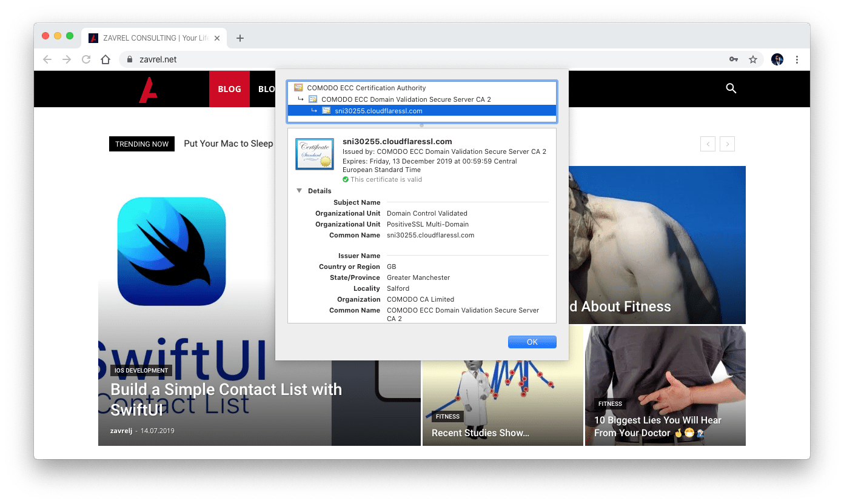Click the browser forward arrow
The image size is (844, 504).
tap(67, 59)
